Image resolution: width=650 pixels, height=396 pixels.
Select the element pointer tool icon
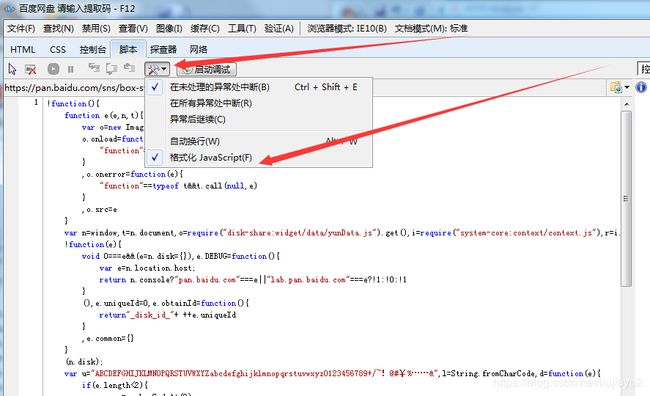12,69
